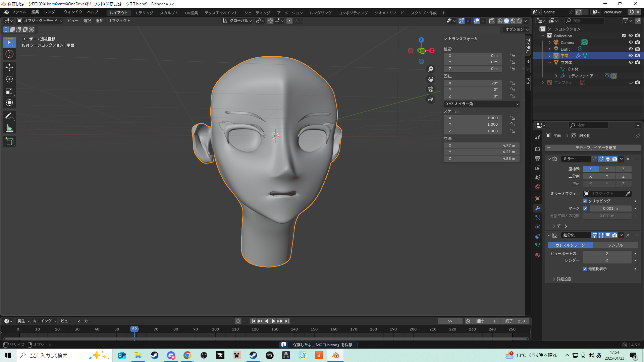
Task: Open the オブジェクトモード dropdown
Action: (40, 21)
